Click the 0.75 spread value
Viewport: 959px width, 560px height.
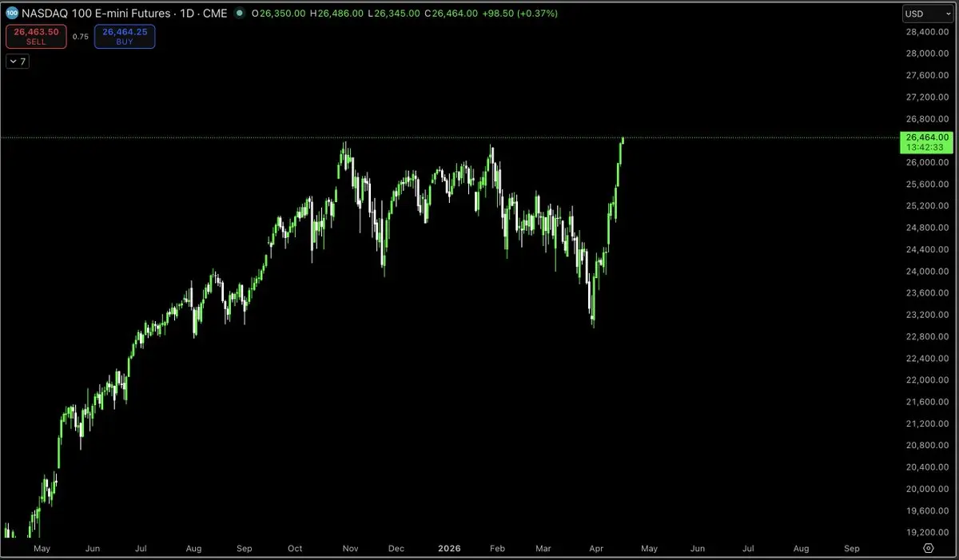tap(81, 37)
